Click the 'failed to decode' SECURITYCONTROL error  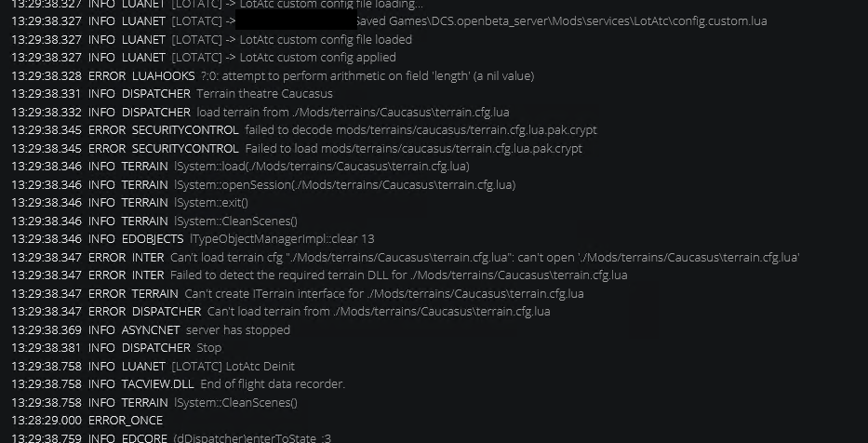click(x=304, y=130)
